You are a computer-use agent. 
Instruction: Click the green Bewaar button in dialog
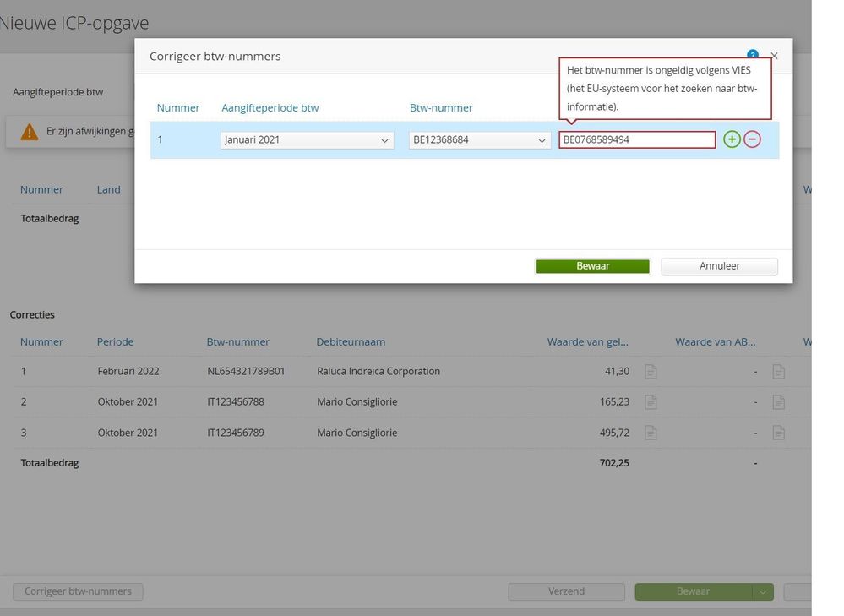point(592,266)
